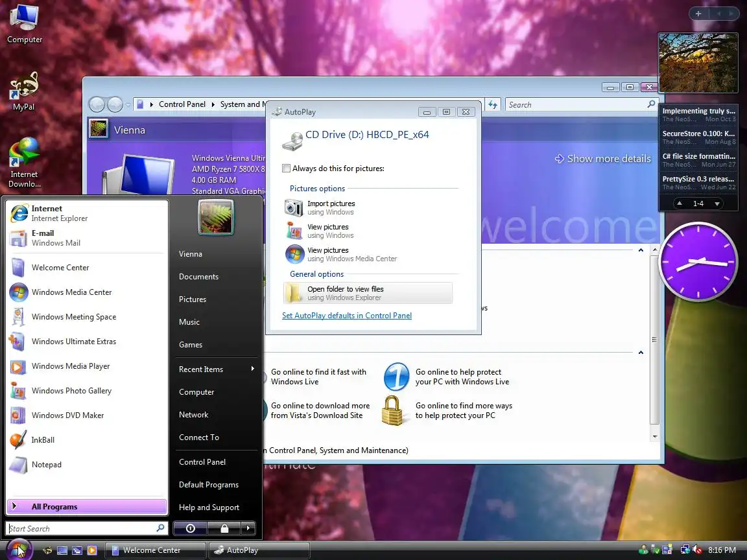Launch Windows Media Center from Start menu

(87, 292)
